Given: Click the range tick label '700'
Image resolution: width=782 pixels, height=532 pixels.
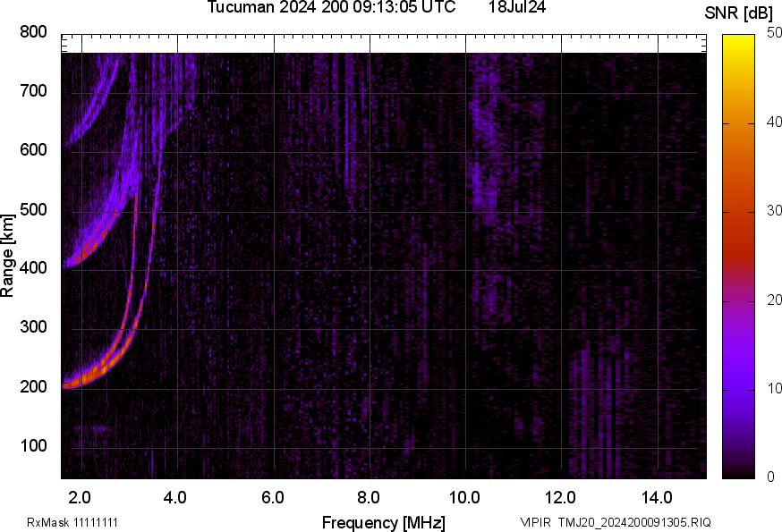Looking at the screenshot, I should click(x=33, y=91).
